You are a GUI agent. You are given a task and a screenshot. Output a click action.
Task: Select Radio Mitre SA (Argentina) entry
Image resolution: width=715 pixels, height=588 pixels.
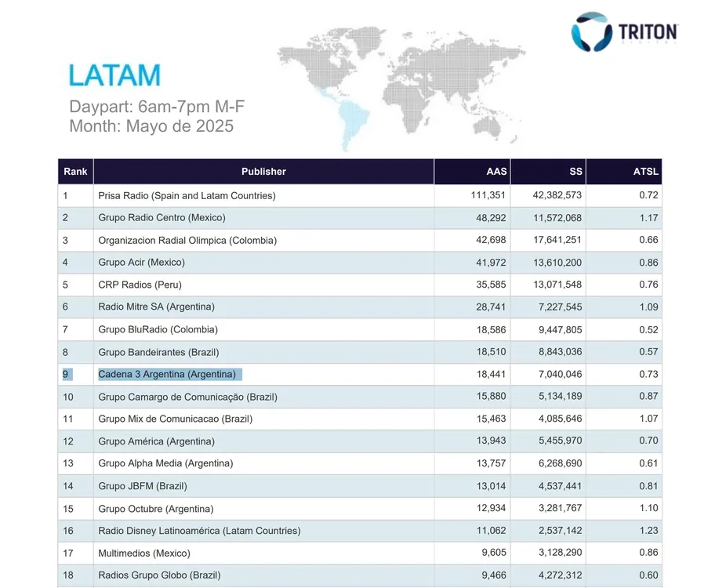click(156, 307)
